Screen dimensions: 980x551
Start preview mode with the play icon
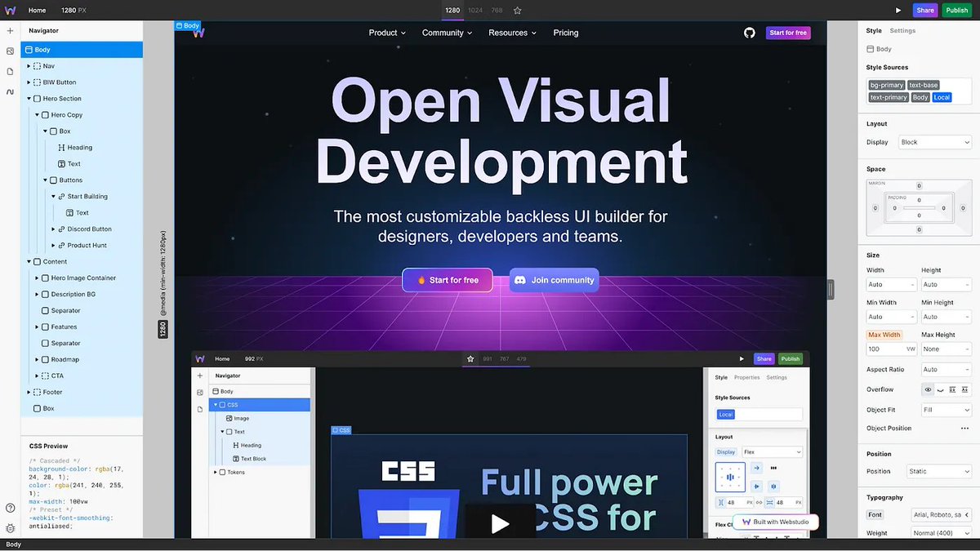(898, 10)
